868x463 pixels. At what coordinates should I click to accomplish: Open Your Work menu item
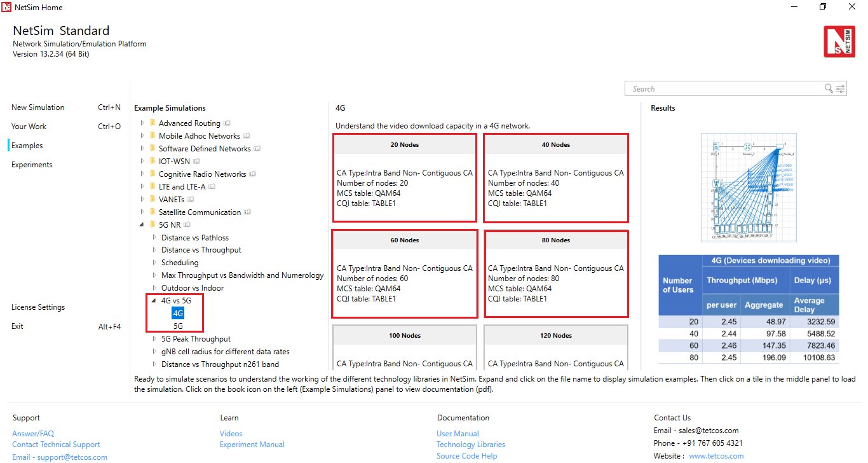(x=29, y=127)
